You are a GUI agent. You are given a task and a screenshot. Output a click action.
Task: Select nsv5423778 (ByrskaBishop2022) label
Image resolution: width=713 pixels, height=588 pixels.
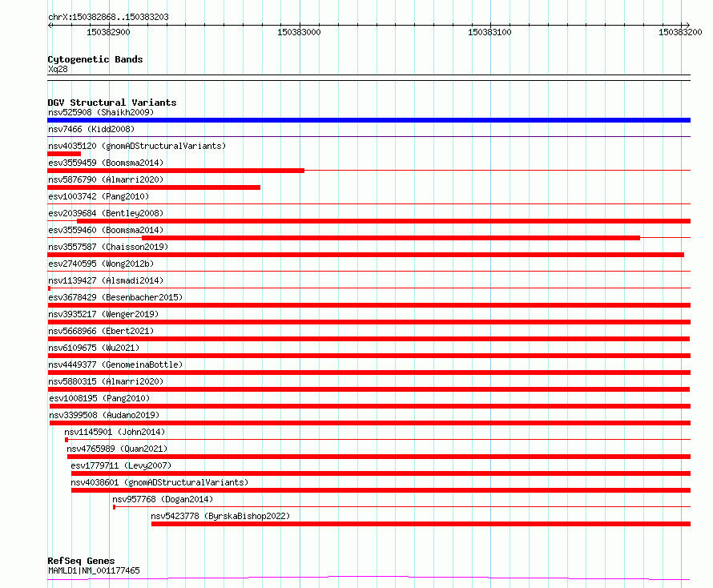pos(220,516)
